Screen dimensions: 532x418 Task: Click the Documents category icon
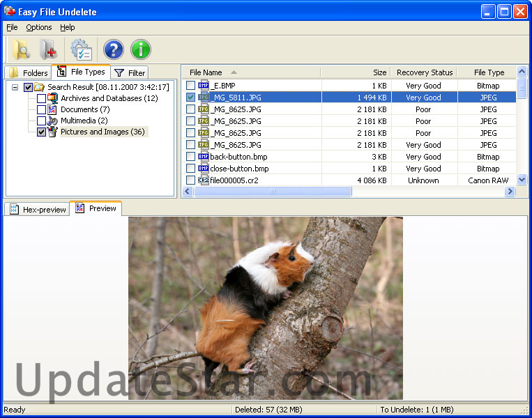click(52, 109)
